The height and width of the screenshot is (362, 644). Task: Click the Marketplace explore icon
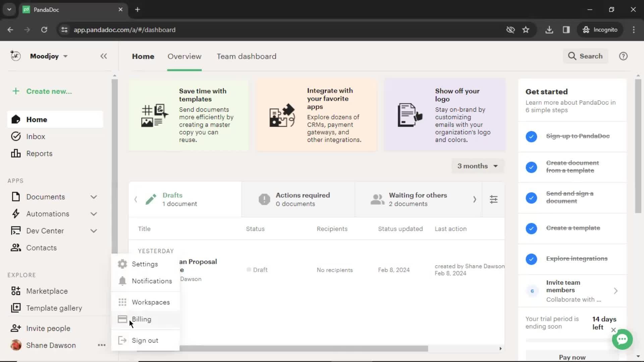15,291
